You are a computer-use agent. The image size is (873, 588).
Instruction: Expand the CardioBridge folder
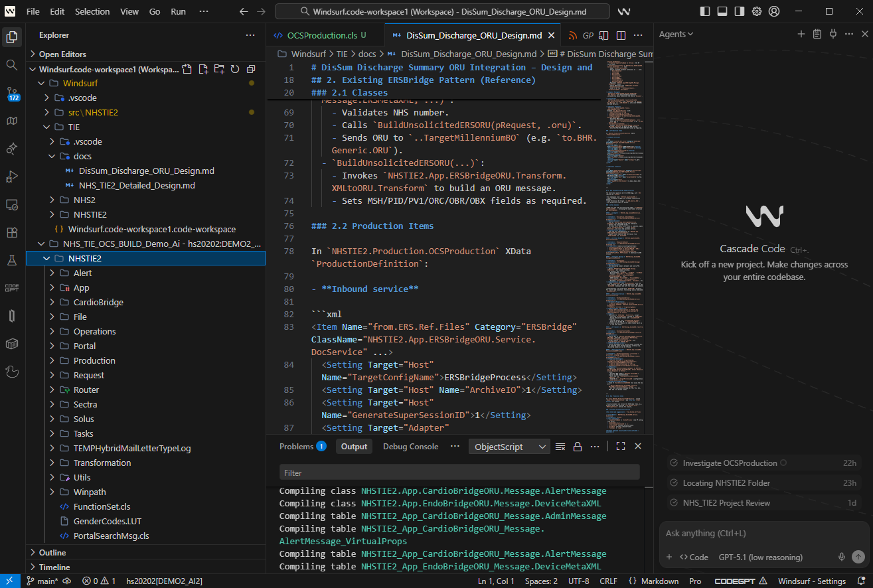coord(98,302)
